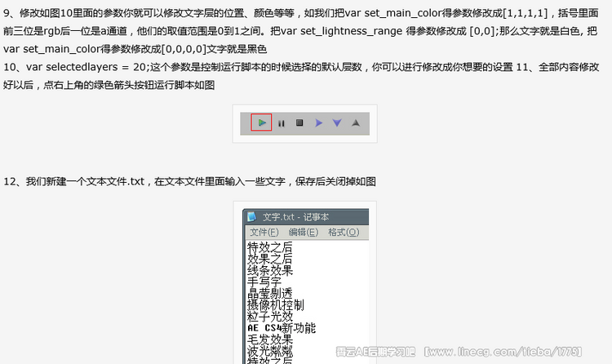612x364 pixels.
Task: Click the green Run script arrow button
Action: tap(261, 122)
